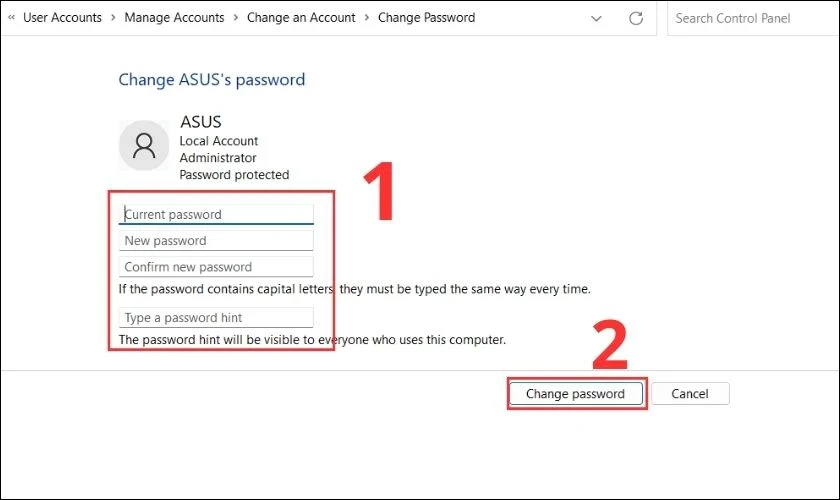Expand the address bar history dropdown
The image size is (840, 500).
597,18
